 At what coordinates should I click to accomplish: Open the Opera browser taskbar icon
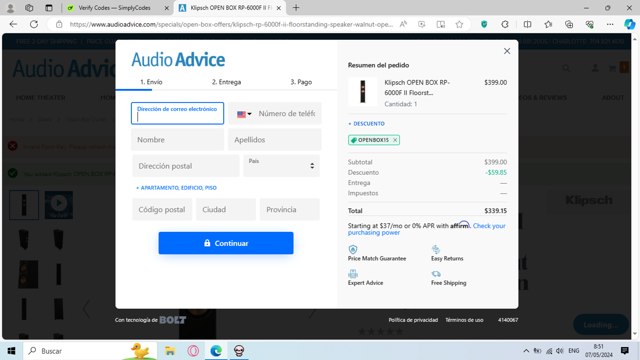pos(193,351)
